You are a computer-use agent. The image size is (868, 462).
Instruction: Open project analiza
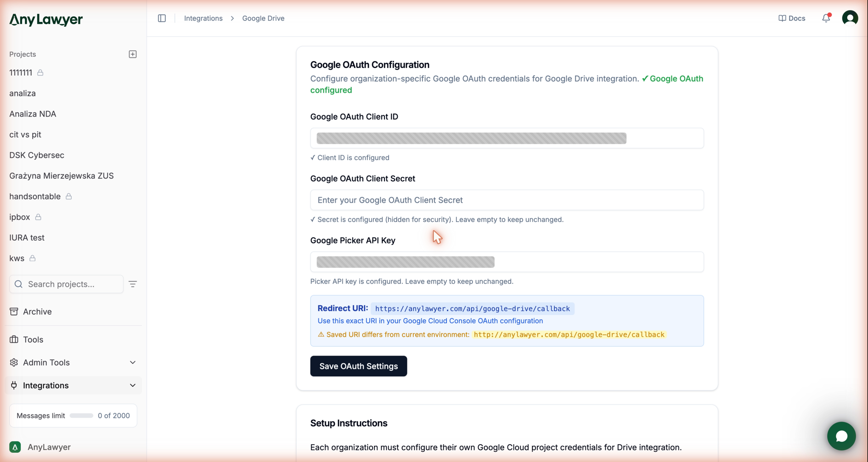(x=23, y=93)
